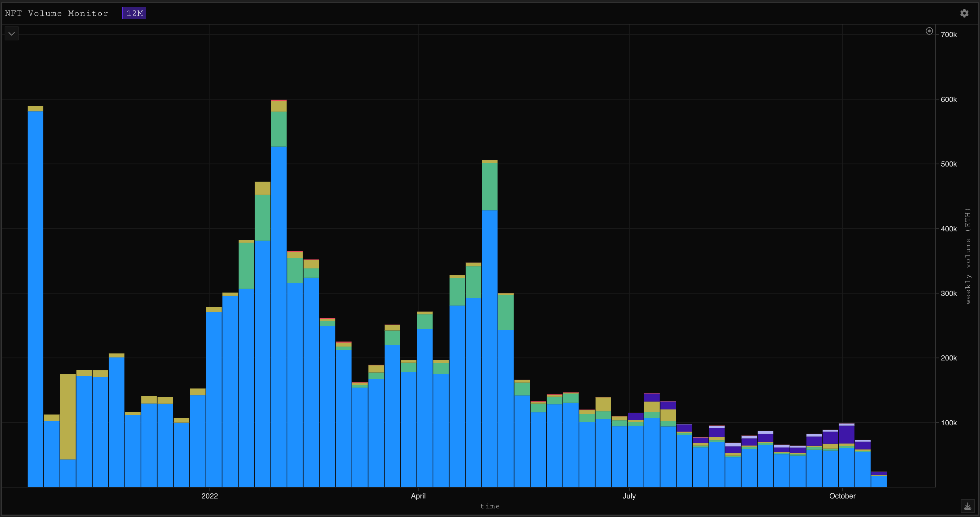The height and width of the screenshot is (517, 980).
Task: Click the April x-axis label
Action: coord(418,496)
